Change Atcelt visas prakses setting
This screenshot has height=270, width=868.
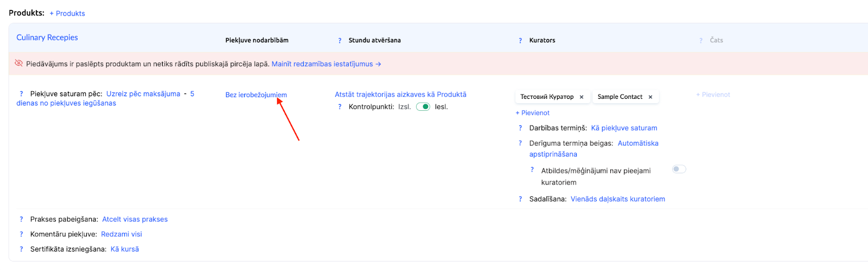(135, 219)
